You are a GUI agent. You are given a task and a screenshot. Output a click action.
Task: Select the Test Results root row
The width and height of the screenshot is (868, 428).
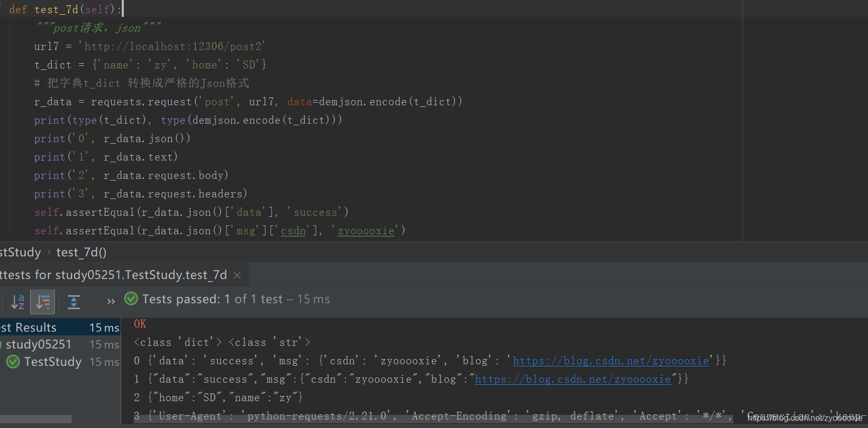coord(60,327)
